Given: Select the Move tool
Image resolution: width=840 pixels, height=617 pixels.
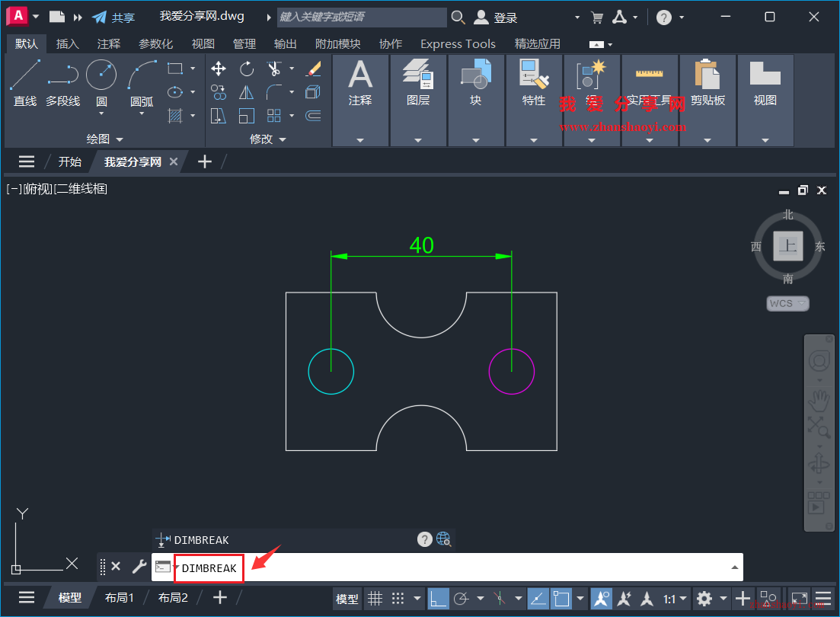Looking at the screenshot, I should tap(219, 69).
